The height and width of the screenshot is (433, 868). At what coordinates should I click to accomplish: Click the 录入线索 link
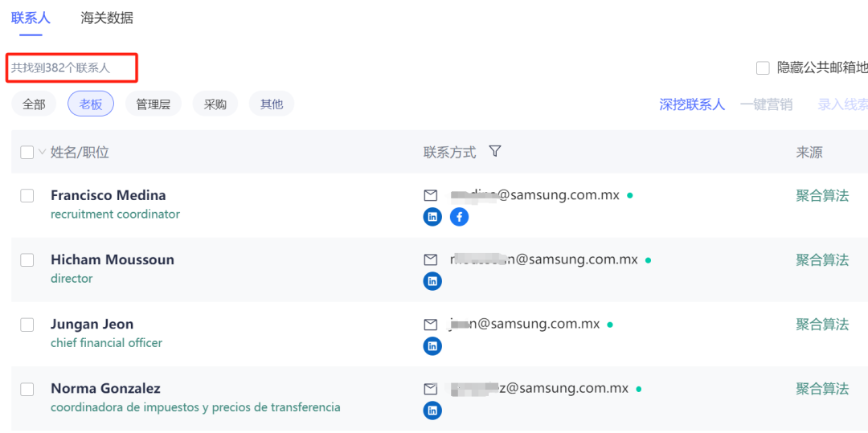(842, 104)
